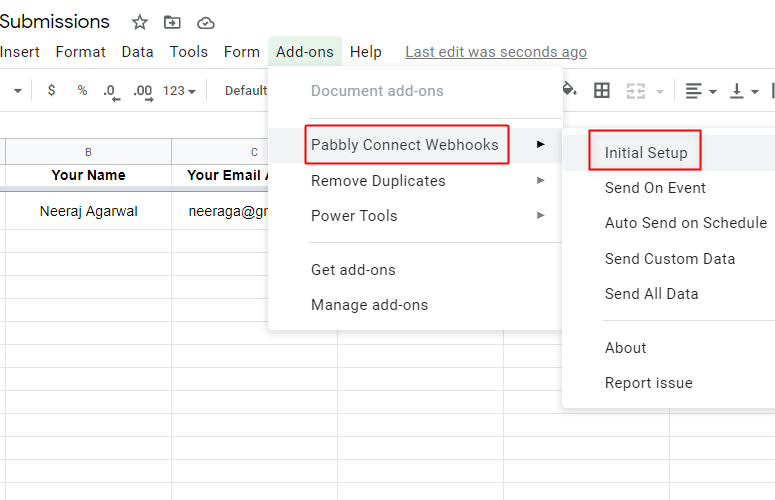This screenshot has width=775, height=500.
Task: Select Auto Send on Schedule
Action: (x=669, y=223)
